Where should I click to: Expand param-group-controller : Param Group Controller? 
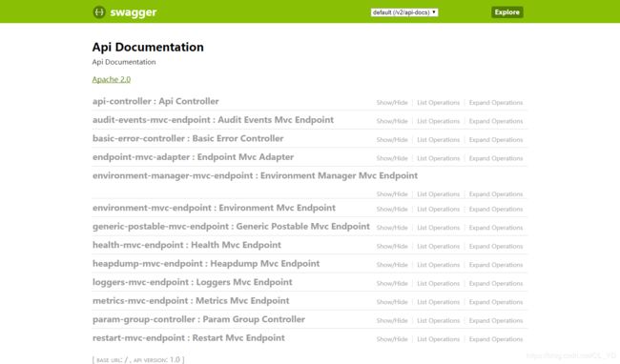pyautogui.click(x=198, y=319)
